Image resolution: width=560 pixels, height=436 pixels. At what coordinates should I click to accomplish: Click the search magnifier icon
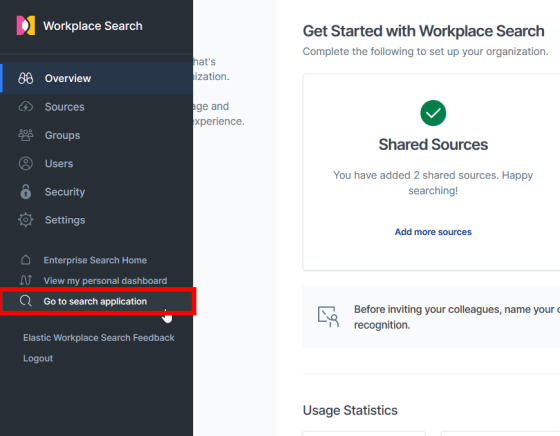click(26, 301)
